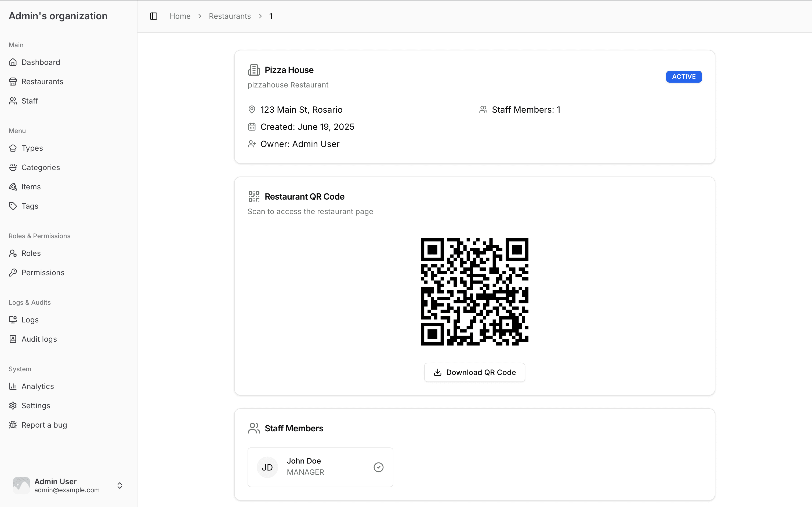Click the Report a bug icon

[13, 425]
